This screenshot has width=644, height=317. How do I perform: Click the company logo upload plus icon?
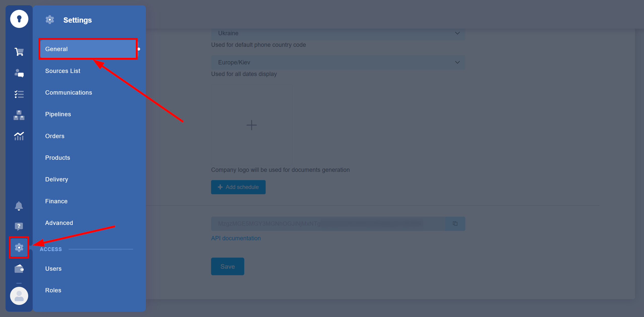251,125
